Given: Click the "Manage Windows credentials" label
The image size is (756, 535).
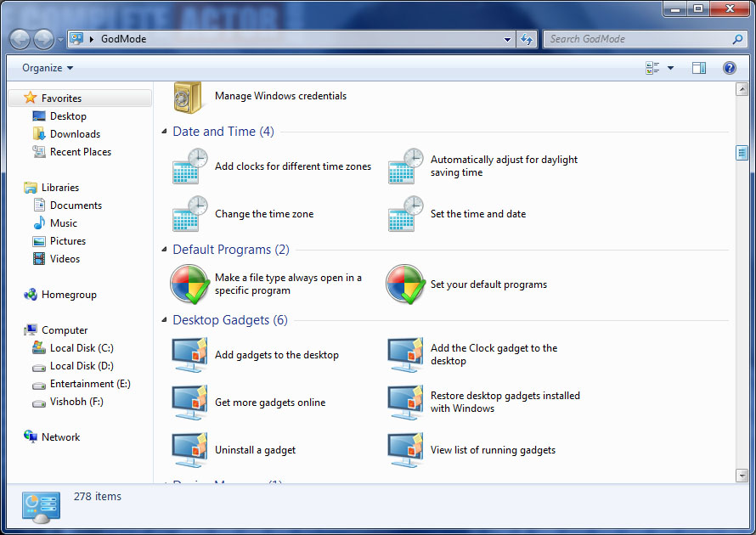Looking at the screenshot, I should pyautogui.click(x=280, y=96).
